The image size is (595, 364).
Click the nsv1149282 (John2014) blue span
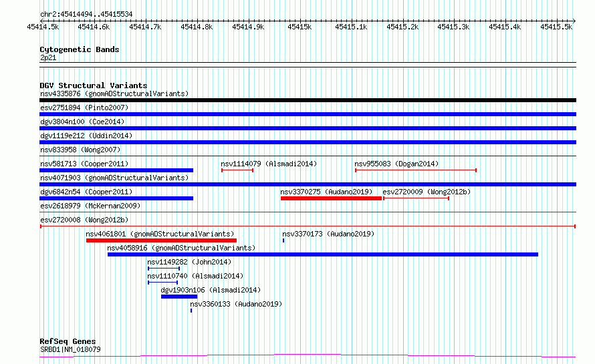click(164, 268)
